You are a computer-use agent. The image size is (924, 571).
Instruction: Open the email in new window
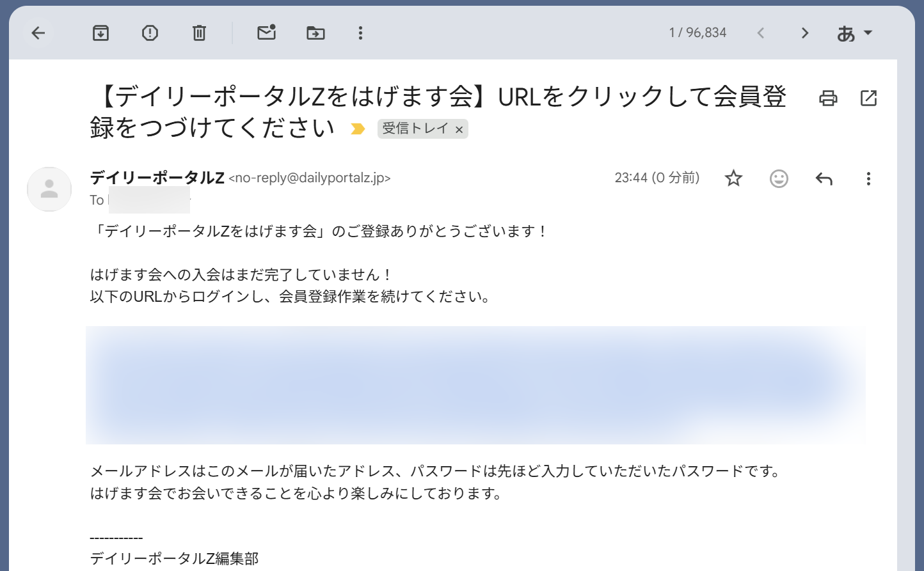868,98
